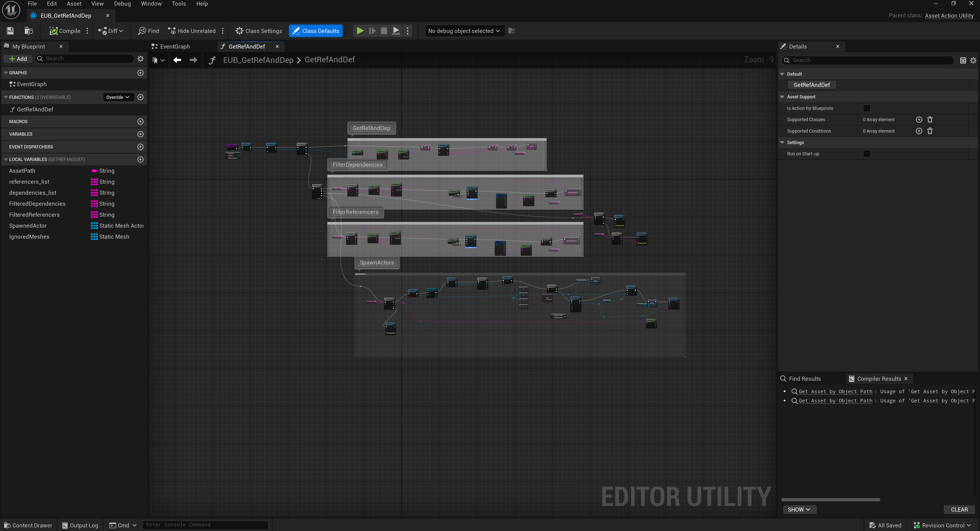Add a new macro with plus icon
The image size is (980, 531).
click(x=140, y=121)
